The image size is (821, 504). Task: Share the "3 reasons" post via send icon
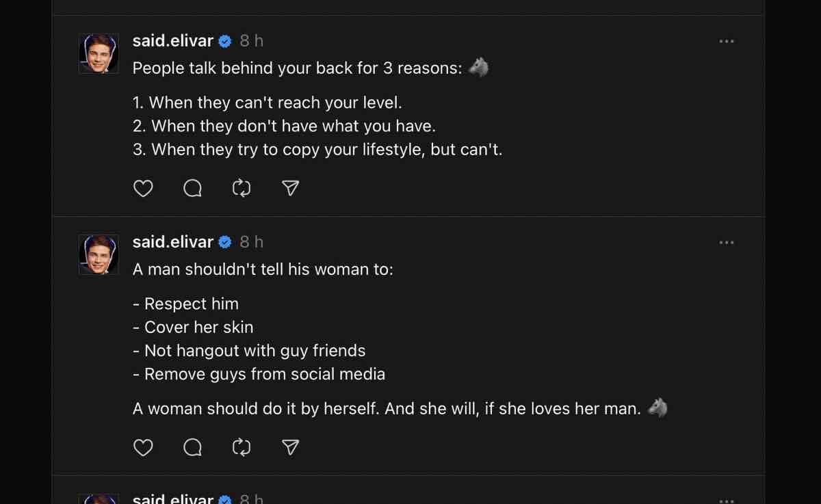(291, 188)
